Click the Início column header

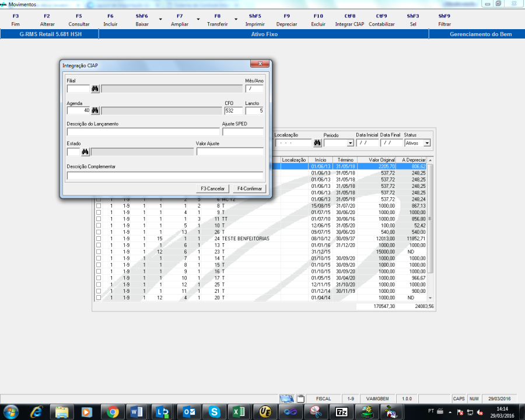pyautogui.click(x=320, y=160)
